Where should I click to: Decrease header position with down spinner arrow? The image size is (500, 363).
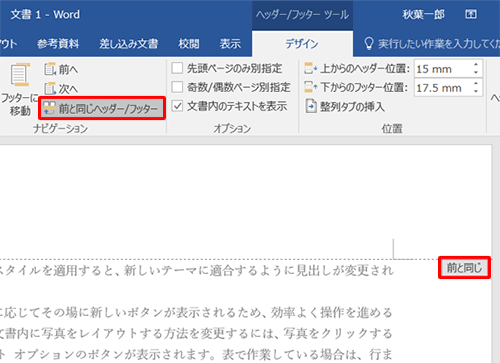coord(476,73)
